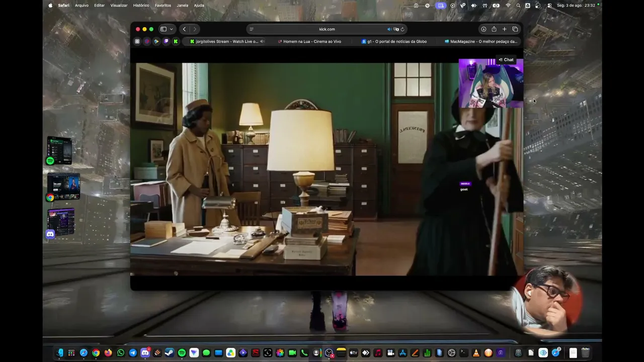Launch Google Chrome from the Dock

tap(96, 353)
